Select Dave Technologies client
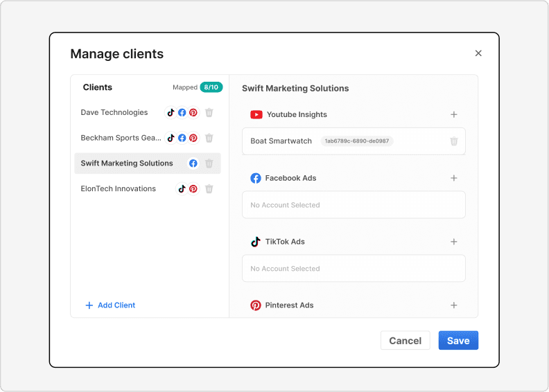549x392 pixels. 114,113
